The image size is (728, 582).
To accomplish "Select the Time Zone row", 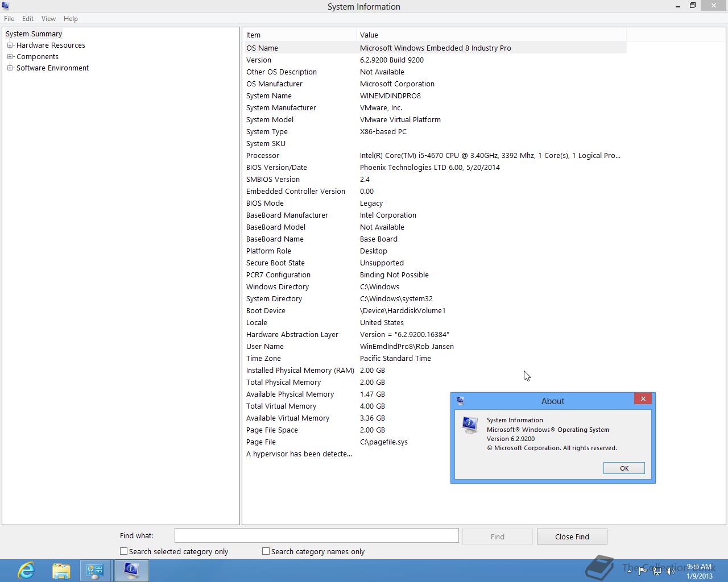I will [x=435, y=358].
